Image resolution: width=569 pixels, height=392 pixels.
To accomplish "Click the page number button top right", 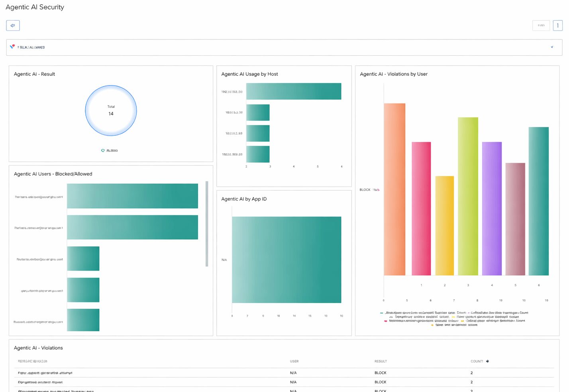I will point(558,25).
